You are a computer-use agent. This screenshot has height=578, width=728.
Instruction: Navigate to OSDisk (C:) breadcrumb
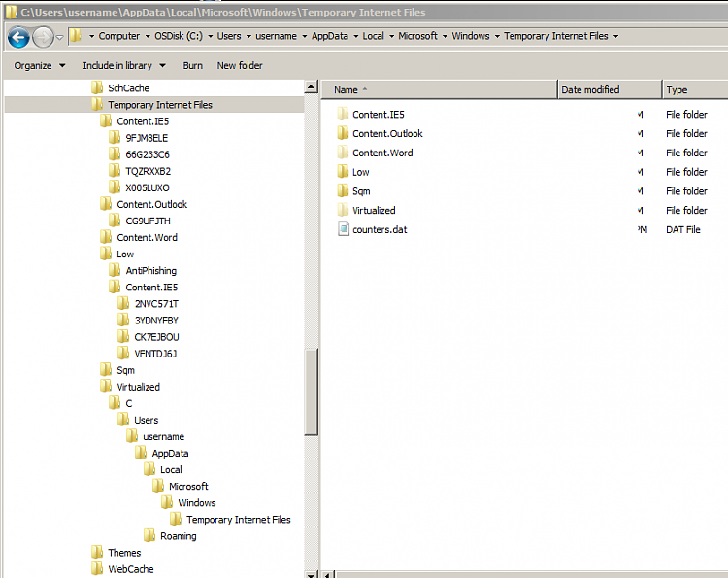[x=179, y=36]
